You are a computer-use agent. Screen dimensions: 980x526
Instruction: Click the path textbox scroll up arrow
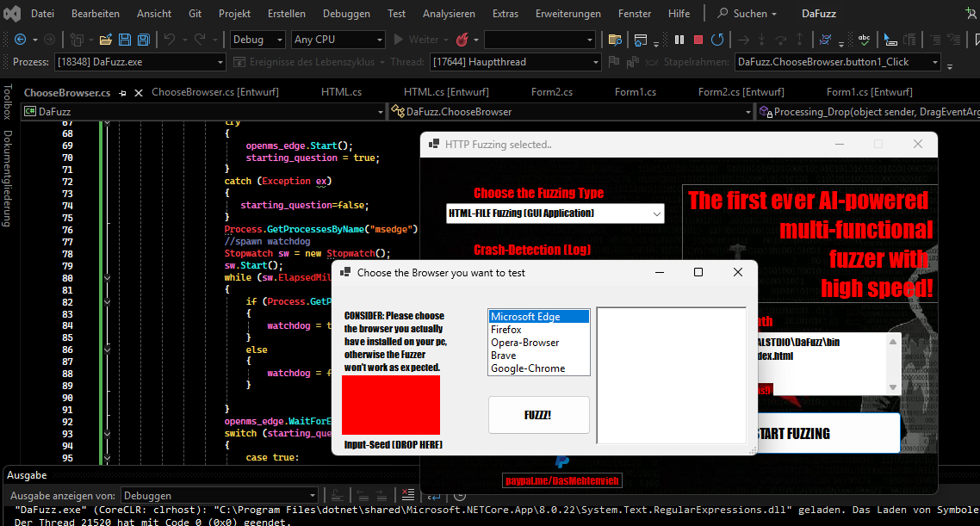point(892,342)
